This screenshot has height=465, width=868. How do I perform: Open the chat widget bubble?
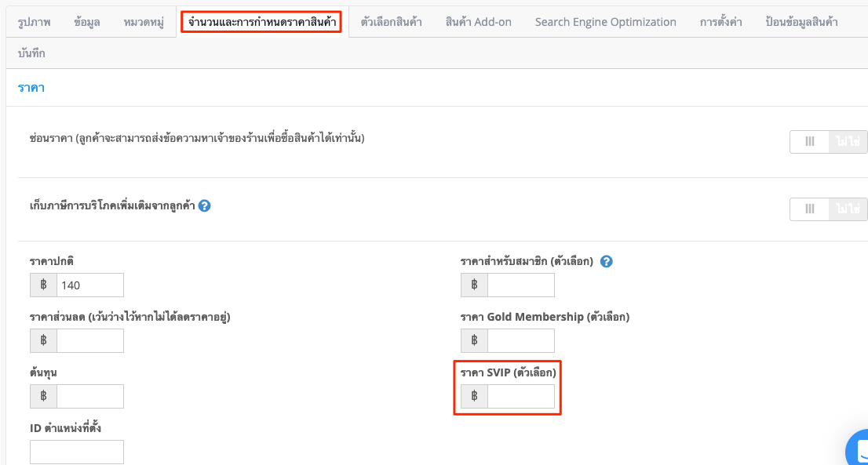859,449
